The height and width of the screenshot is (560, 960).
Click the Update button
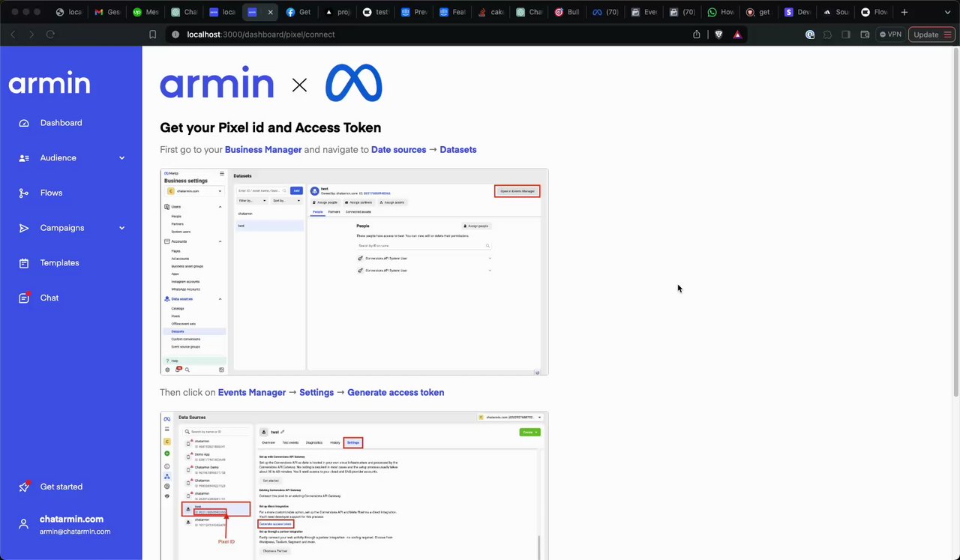point(931,34)
